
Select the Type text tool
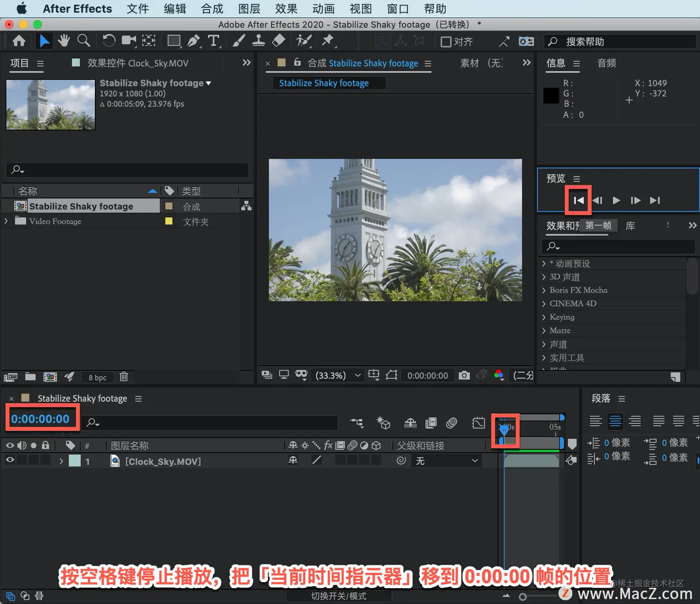pyautogui.click(x=213, y=41)
